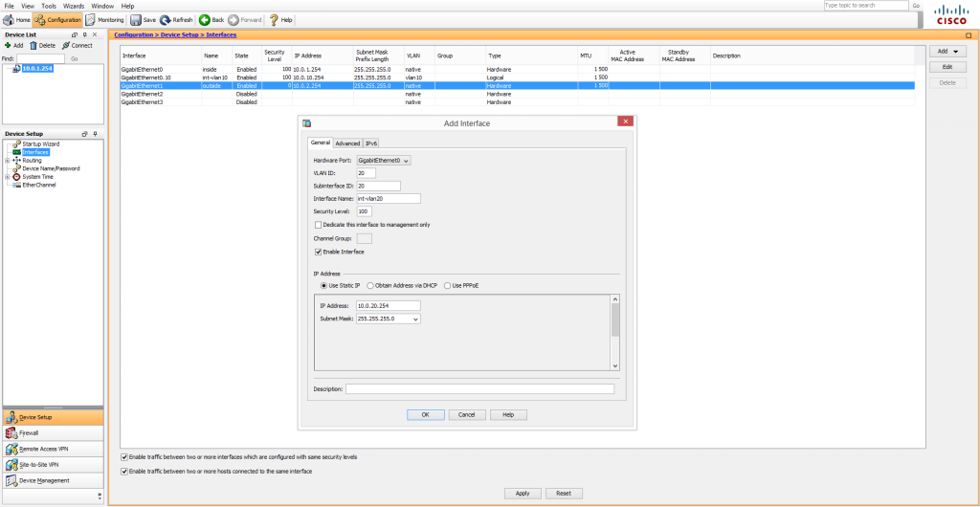Click the Apply button
Image resolution: width=980 pixels, height=507 pixels.
[523, 494]
